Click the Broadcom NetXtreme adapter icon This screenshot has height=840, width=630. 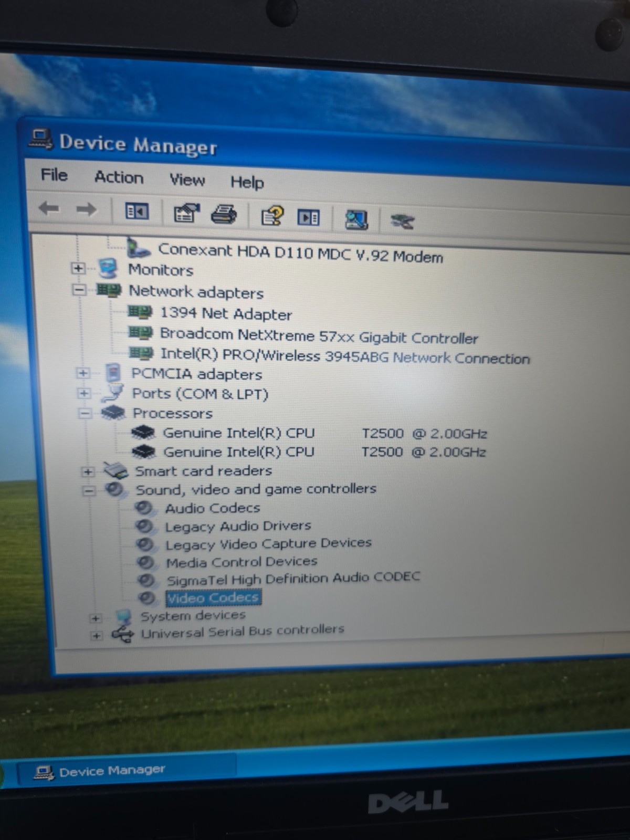pos(141,333)
